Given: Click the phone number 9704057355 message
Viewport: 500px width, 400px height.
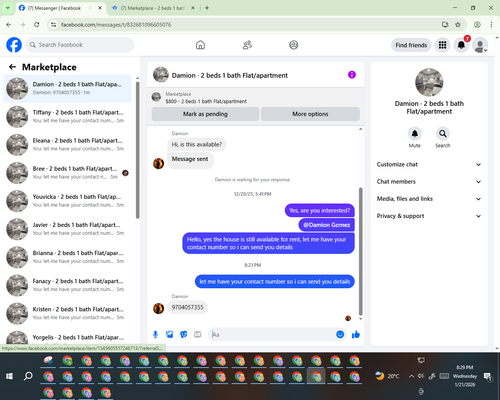Looking at the screenshot, I should [x=187, y=307].
